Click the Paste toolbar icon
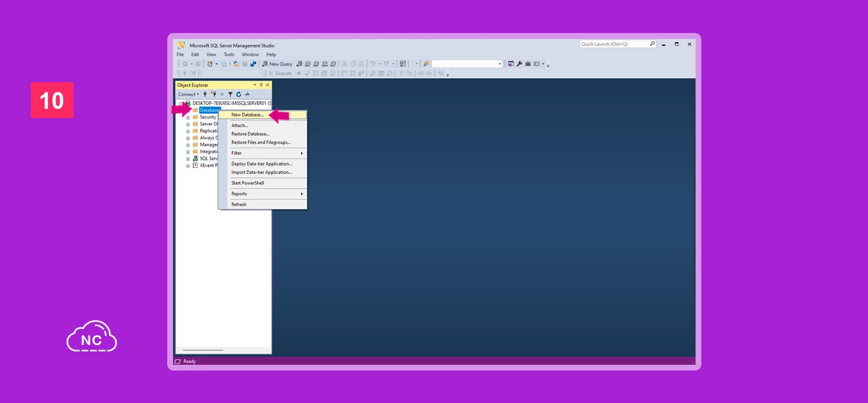The width and height of the screenshot is (868, 403). click(361, 64)
